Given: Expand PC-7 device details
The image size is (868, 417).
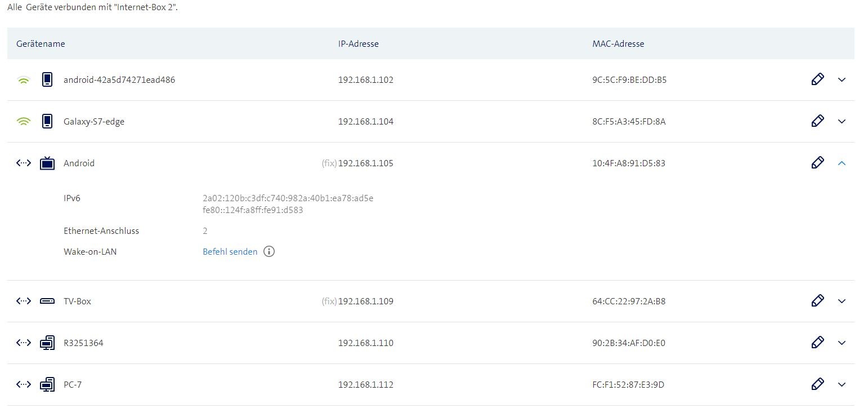Looking at the screenshot, I should pyautogui.click(x=842, y=385).
